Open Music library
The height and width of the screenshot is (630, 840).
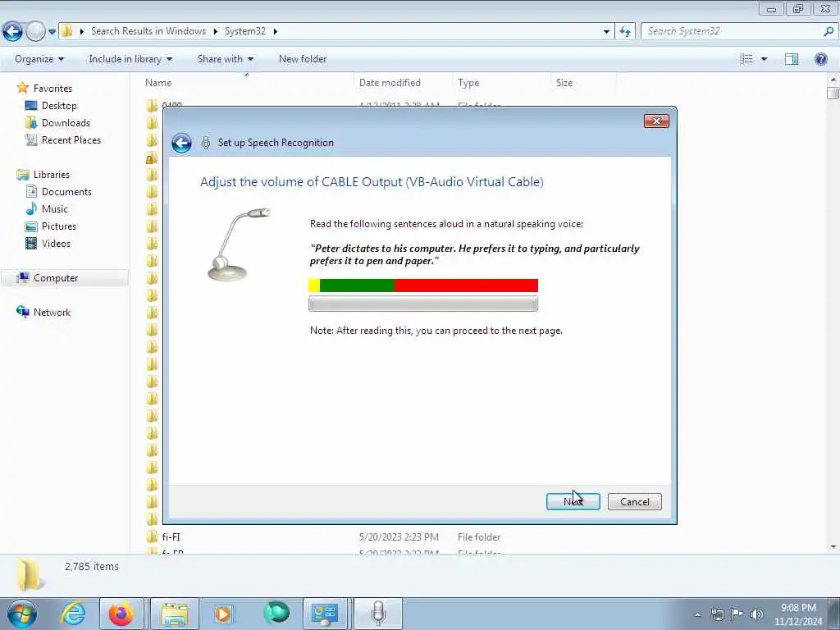click(x=55, y=209)
